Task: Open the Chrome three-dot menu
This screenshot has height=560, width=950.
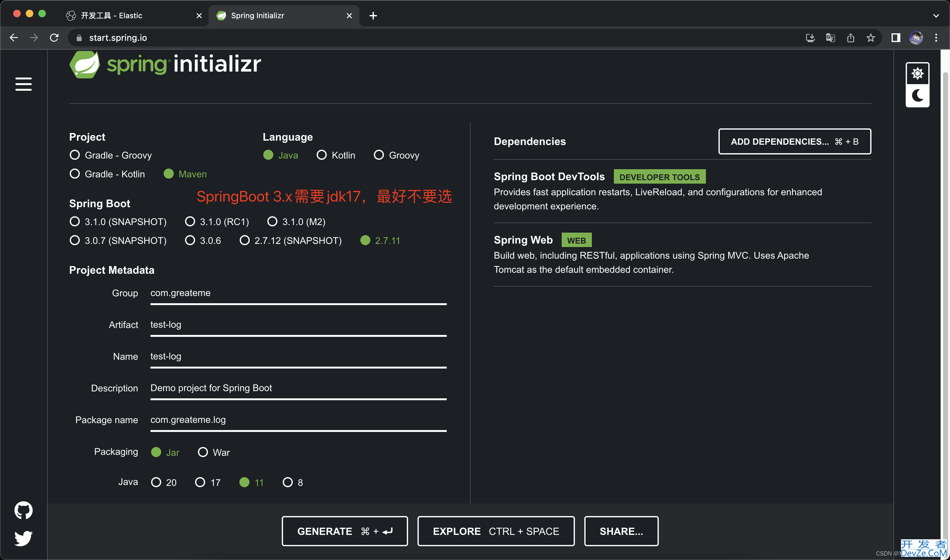Action: 936,38
